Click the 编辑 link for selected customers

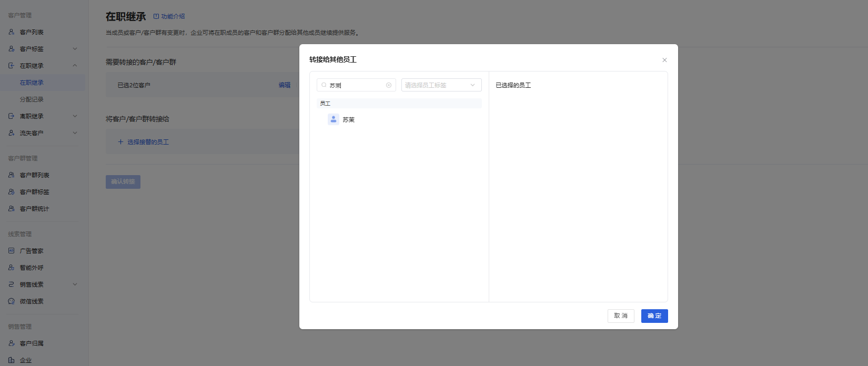point(285,85)
